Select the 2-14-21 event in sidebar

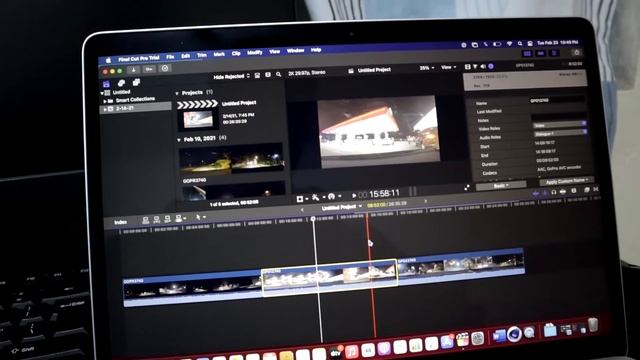[x=136, y=108]
